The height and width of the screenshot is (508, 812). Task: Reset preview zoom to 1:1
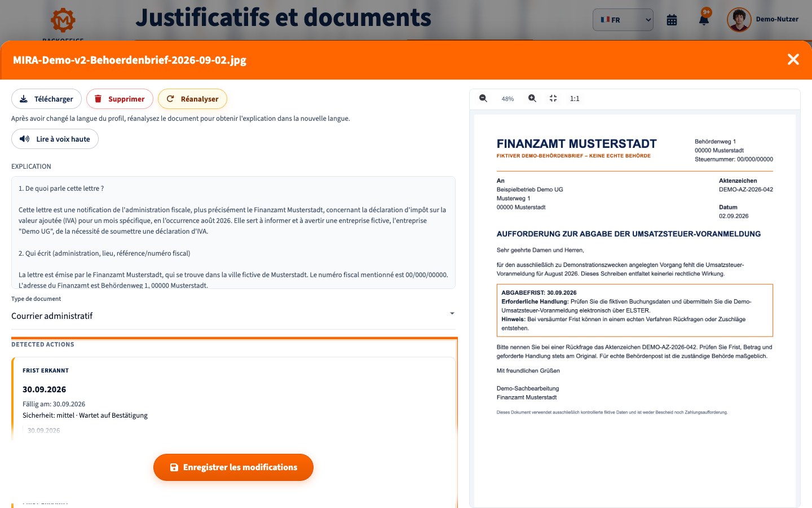(575, 98)
